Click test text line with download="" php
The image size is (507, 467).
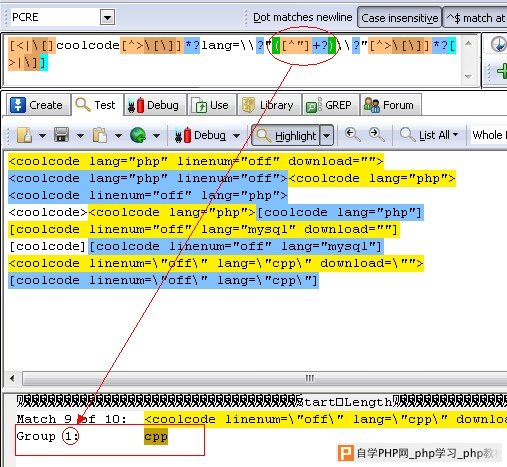pyautogui.click(x=196, y=161)
